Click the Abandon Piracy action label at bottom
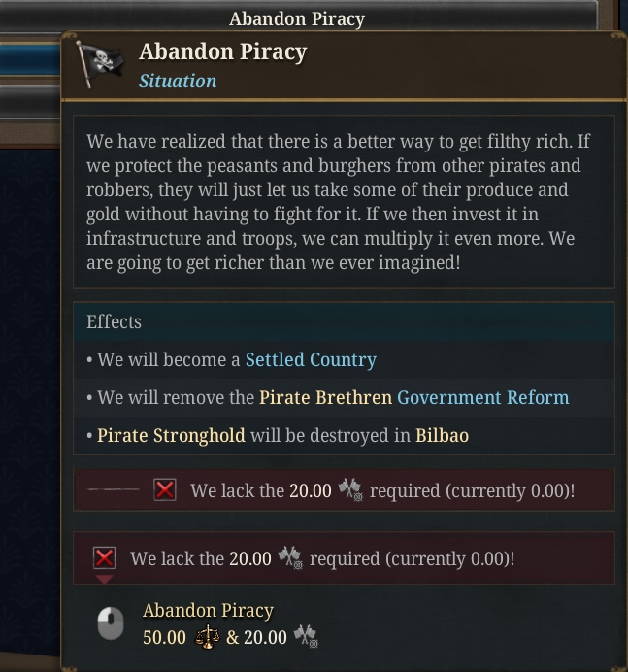 tap(208, 610)
